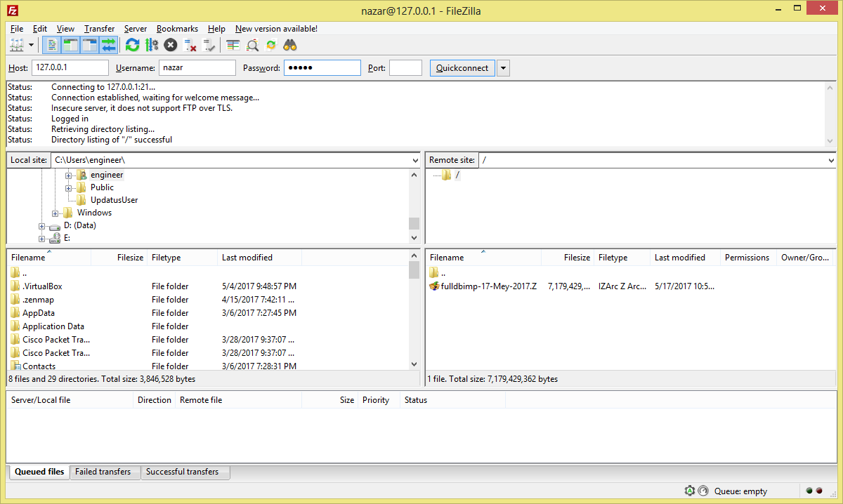Click the engineer user folder icon
Screen dimensions: 843x504
pos(82,175)
